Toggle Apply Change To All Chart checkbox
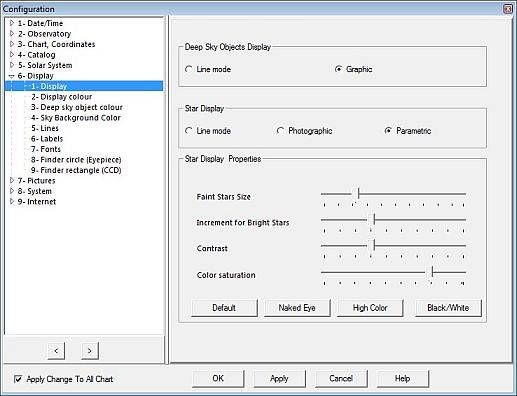Viewport: 517px width, 396px height. pos(18,379)
